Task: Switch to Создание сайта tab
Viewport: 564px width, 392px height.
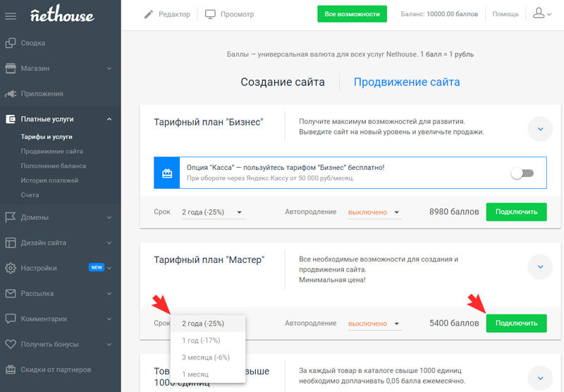Action: point(283,82)
